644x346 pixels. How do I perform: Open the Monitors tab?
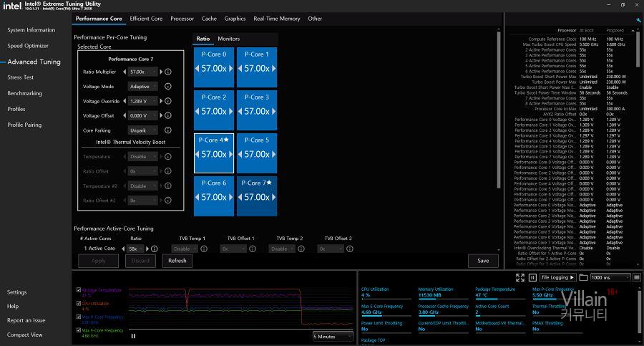tap(228, 39)
